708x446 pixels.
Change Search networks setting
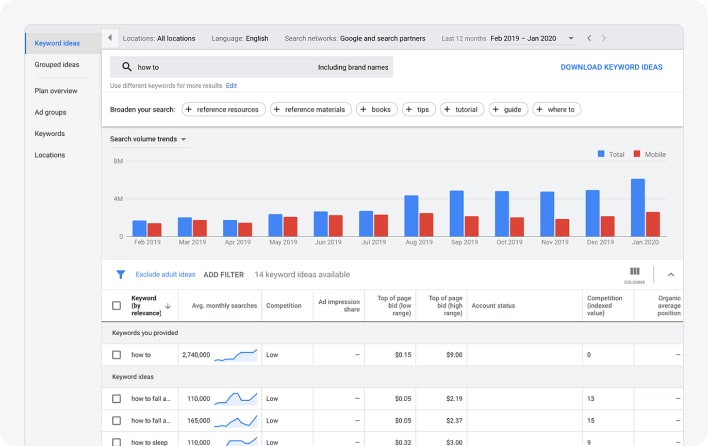pos(355,38)
